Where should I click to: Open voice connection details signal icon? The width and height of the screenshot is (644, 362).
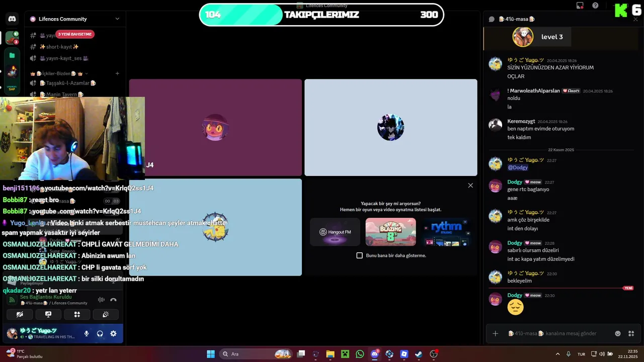(x=12, y=300)
